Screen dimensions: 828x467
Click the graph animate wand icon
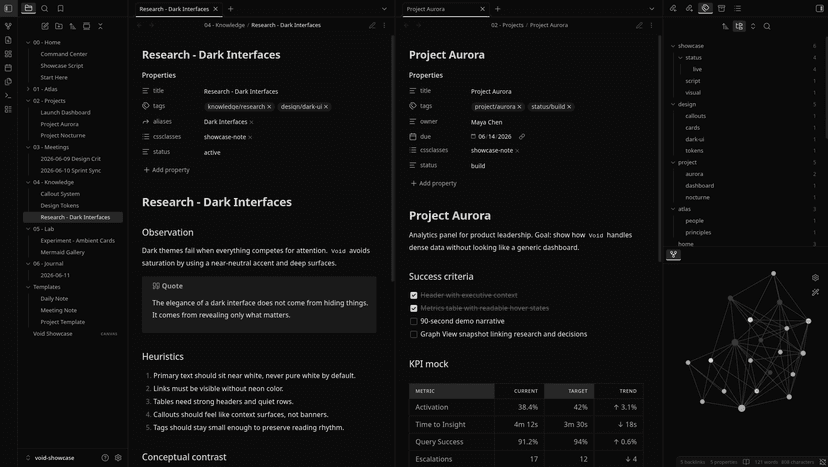[x=815, y=292]
